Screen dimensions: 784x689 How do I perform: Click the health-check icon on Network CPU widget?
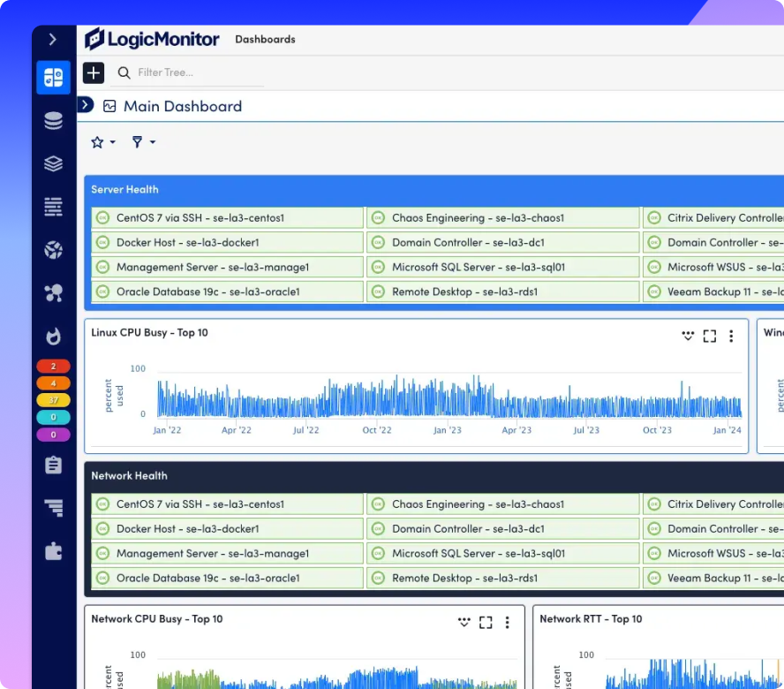click(464, 622)
